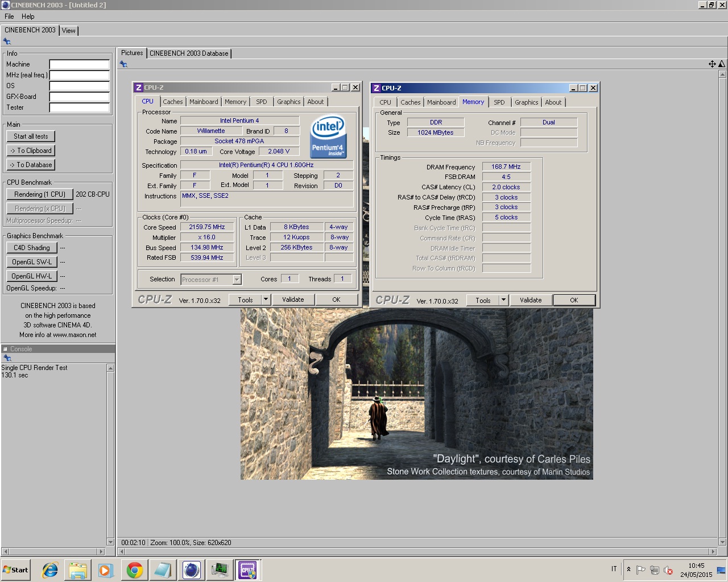Click the OS input field
Screen dimensions: 728x582
(x=79, y=86)
